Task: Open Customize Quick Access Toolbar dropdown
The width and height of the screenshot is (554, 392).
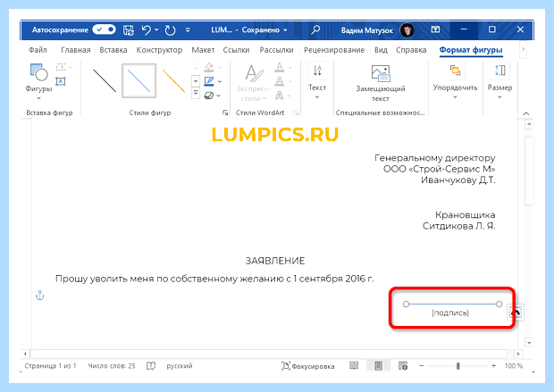Action: click(188, 30)
